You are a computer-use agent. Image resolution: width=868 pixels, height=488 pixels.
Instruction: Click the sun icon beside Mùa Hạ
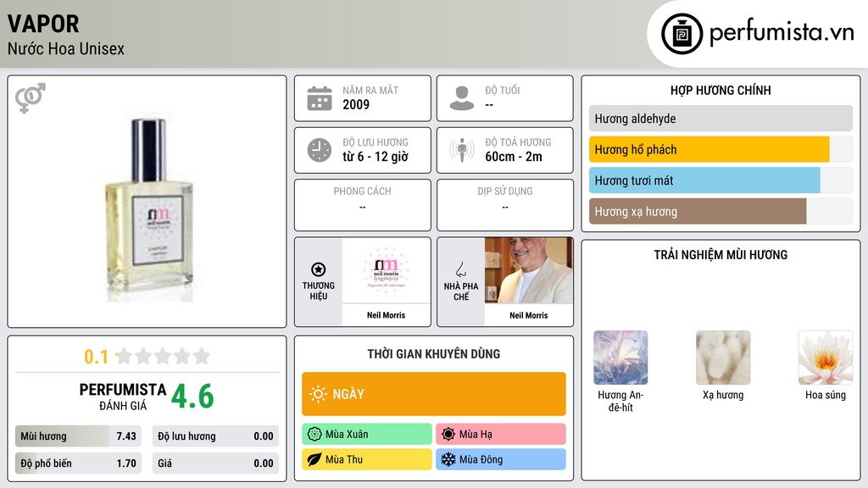click(x=448, y=434)
